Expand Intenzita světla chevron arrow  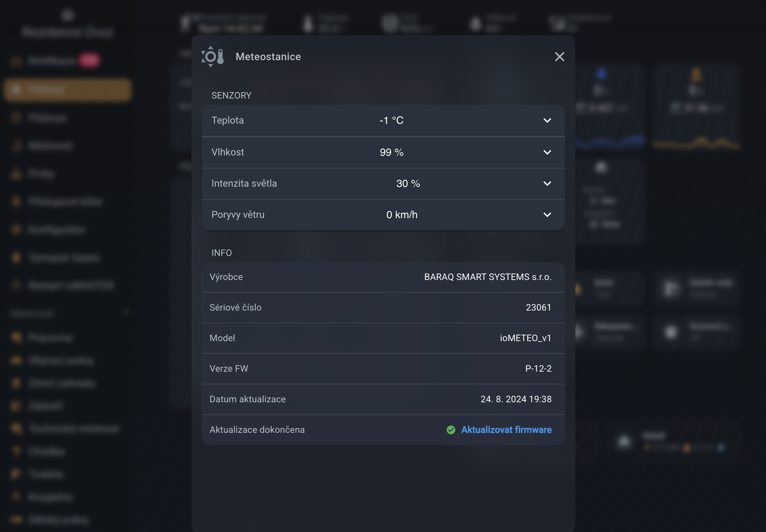[x=547, y=183]
